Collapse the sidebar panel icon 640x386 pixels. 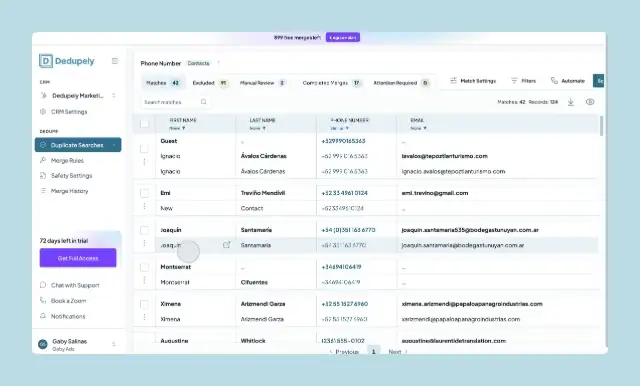click(115, 61)
